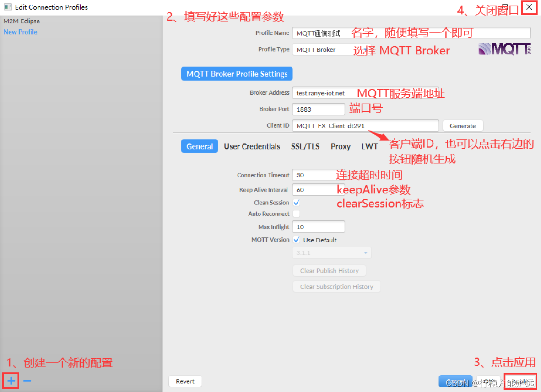Image resolution: width=541 pixels, height=392 pixels.
Task: Enable Auto Reconnect
Action: (296, 214)
